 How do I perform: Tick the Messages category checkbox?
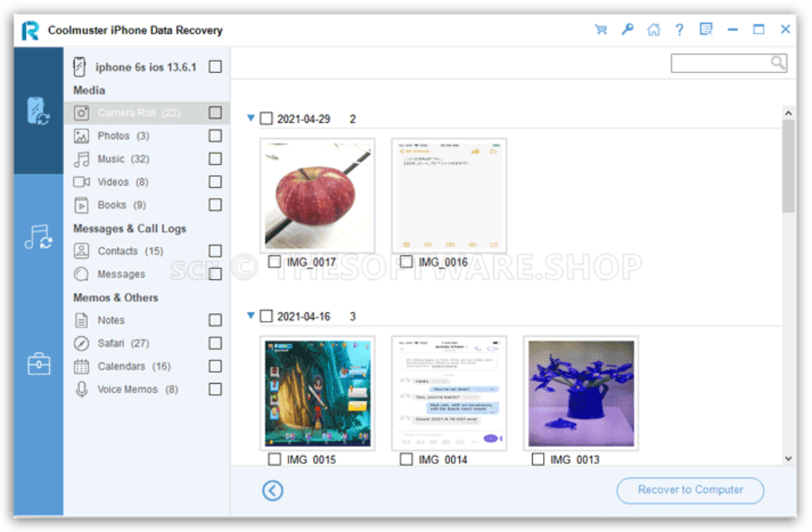[216, 274]
